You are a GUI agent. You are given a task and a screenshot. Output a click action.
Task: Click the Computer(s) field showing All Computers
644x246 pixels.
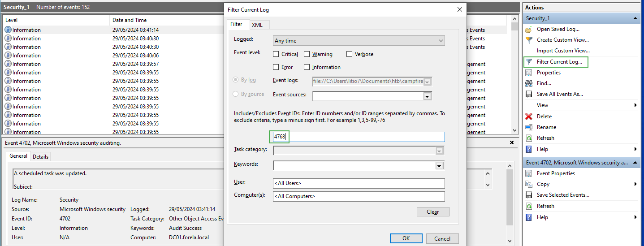click(x=359, y=196)
